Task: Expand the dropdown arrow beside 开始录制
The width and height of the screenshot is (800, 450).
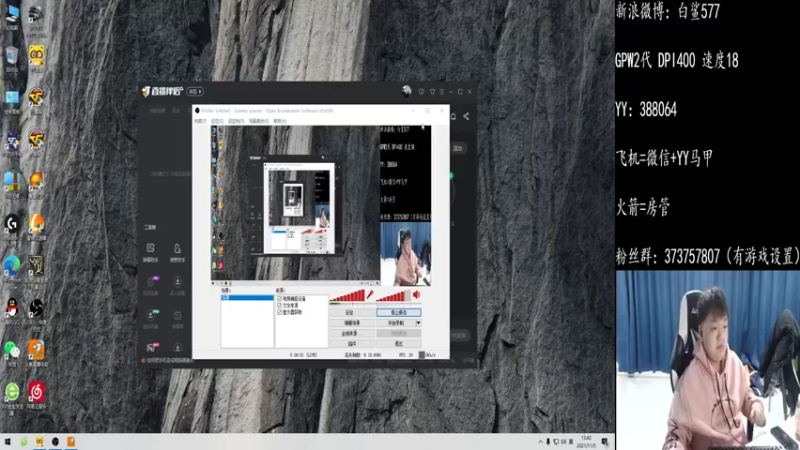Action: pyautogui.click(x=418, y=323)
